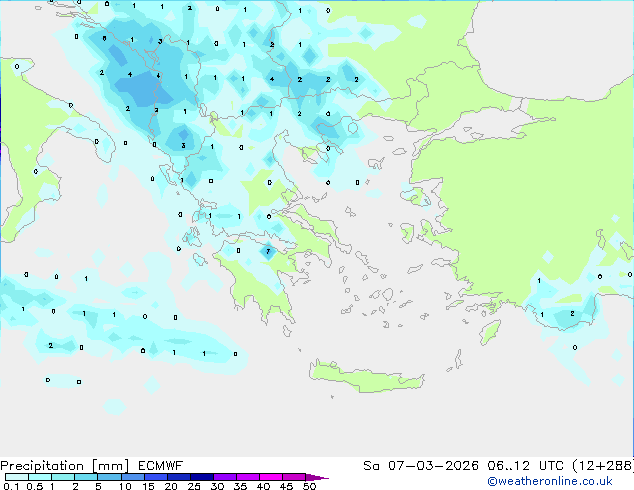
Task: Click the '7' precipitation value over the Peloponnese
Action: (x=268, y=251)
